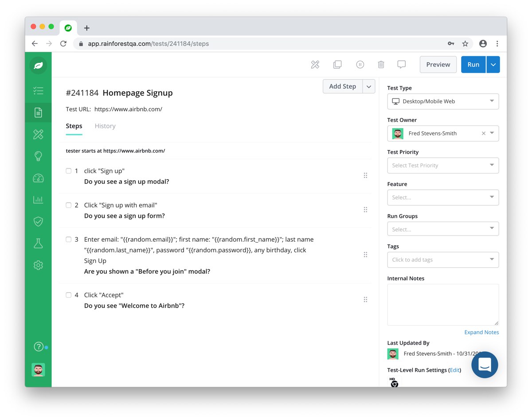Open the Select Test Priority dropdown
Screen dimensions: 532x420
[443, 165]
